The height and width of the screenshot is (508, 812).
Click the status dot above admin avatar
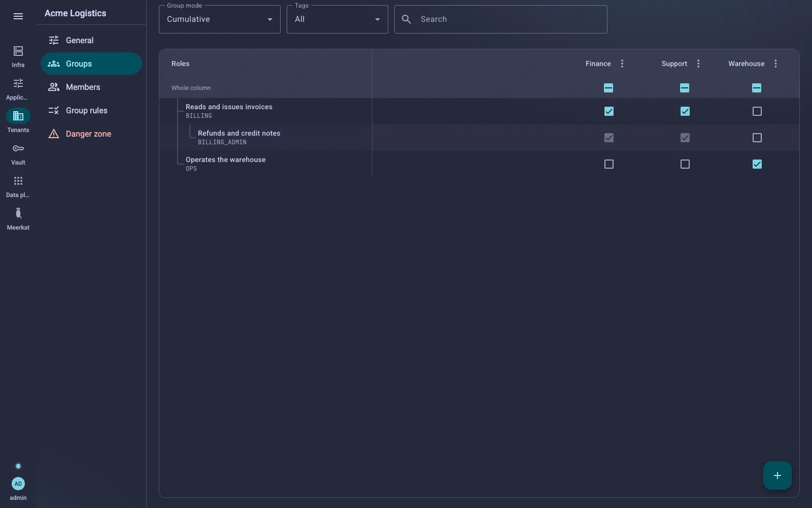(x=18, y=466)
